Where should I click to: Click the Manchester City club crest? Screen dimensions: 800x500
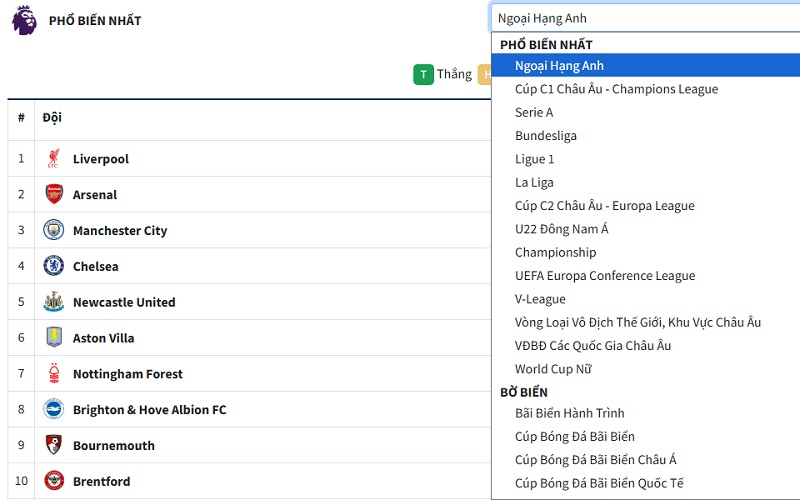tap(54, 230)
